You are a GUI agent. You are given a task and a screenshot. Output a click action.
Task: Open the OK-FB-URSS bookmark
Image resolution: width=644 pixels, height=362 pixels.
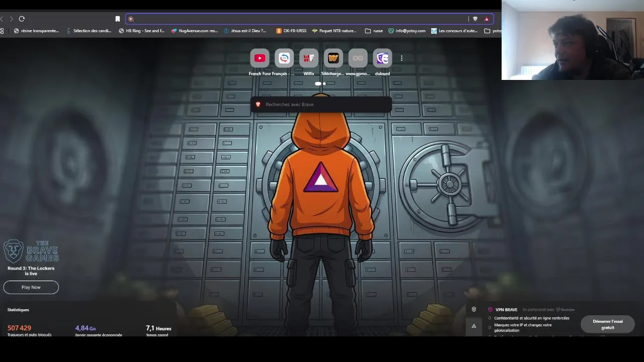coord(291,31)
